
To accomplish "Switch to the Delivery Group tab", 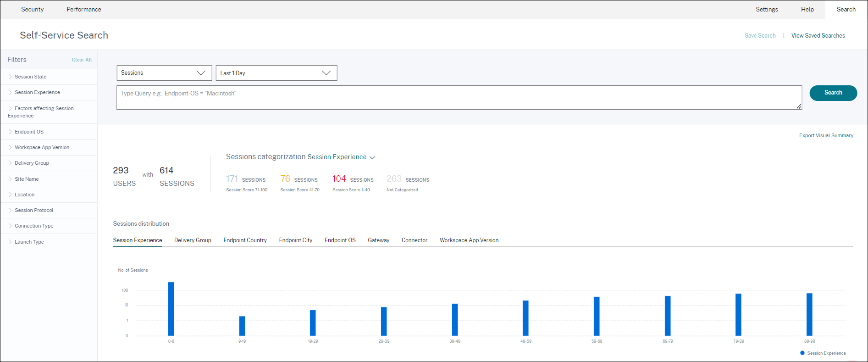I will [193, 240].
